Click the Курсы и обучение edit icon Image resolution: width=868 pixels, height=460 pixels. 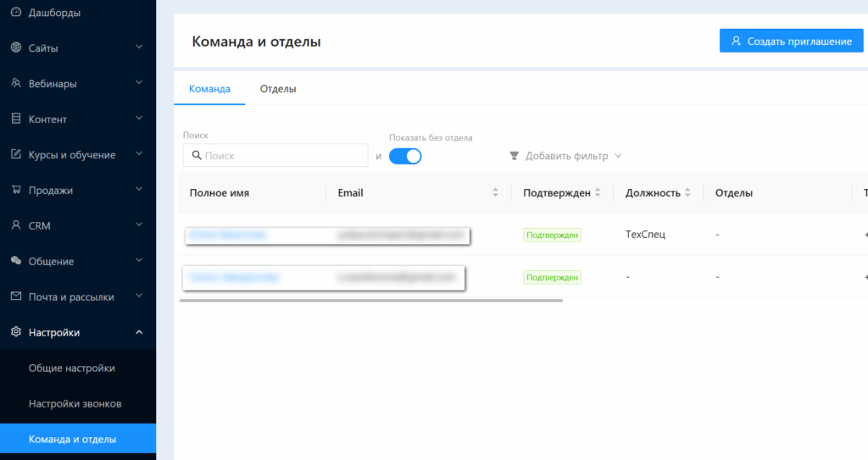coord(15,155)
